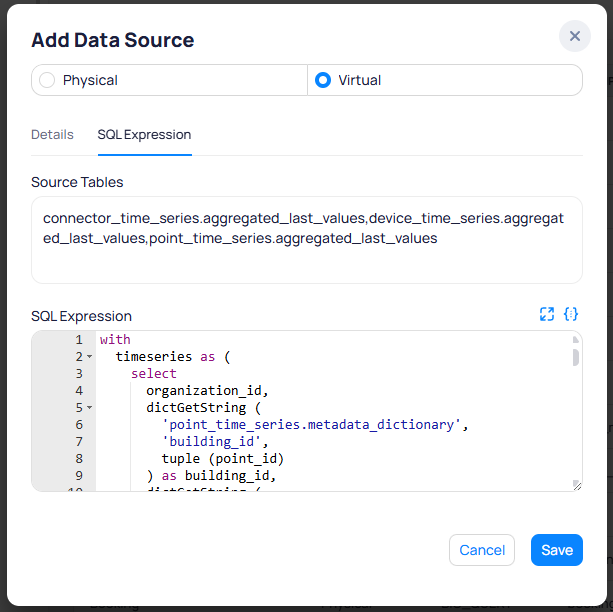Click the editor resize handle corner

577,485
